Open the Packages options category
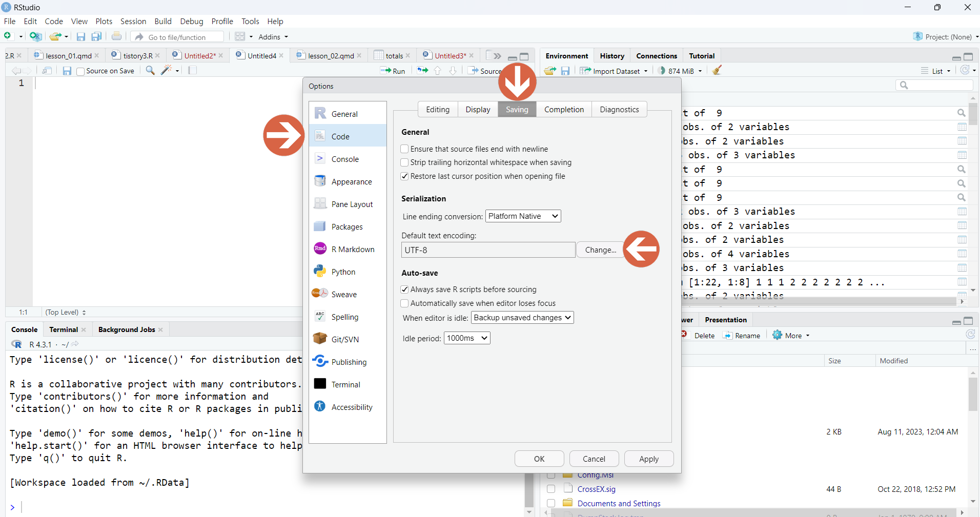This screenshot has width=980, height=517. pyautogui.click(x=348, y=226)
